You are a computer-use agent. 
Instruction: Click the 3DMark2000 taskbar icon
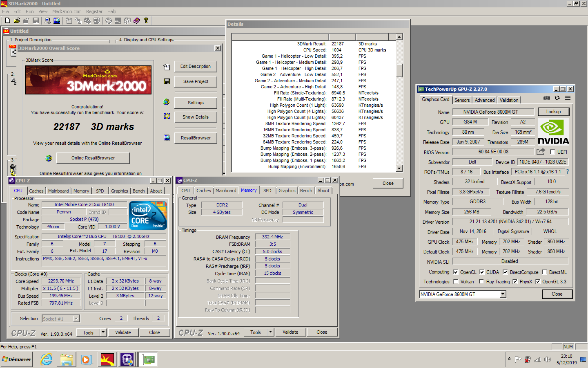pos(107,359)
